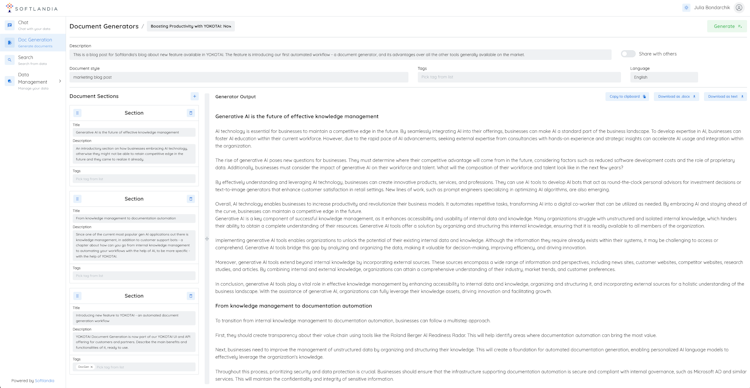Click Description field starting 'Since one of the current'
The image size is (750, 388).
point(134,246)
